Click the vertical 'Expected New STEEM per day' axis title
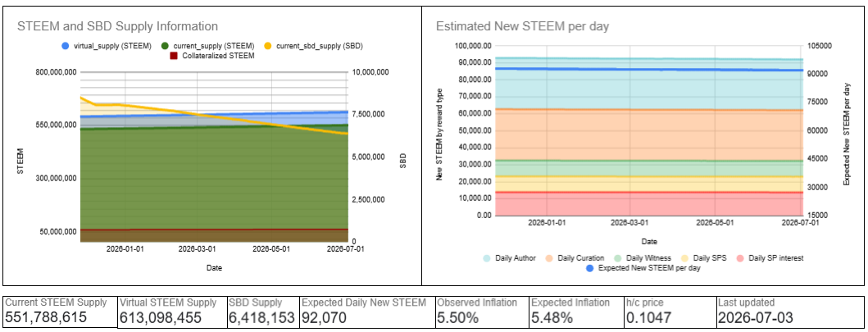Screen dimensions: 868x332 (x=847, y=134)
